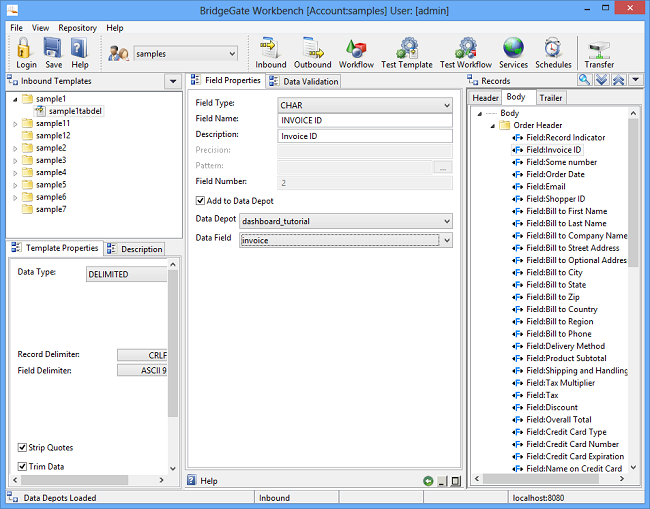The width and height of the screenshot is (650, 509).
Task: Toggle Trim Data checkbox
Action: pos(22,467)
